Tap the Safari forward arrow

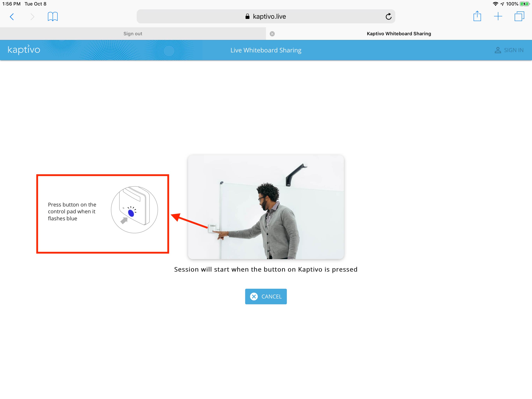click(x=32, y=17)
